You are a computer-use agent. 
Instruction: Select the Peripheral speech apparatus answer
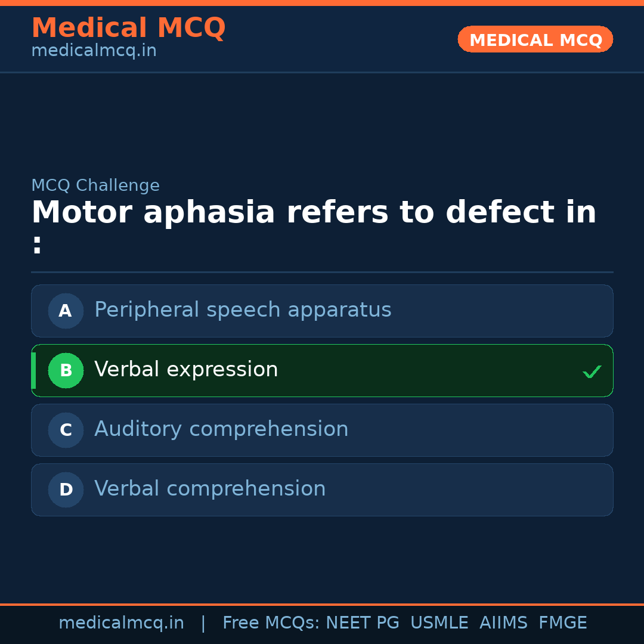click(x=243, y=310)
